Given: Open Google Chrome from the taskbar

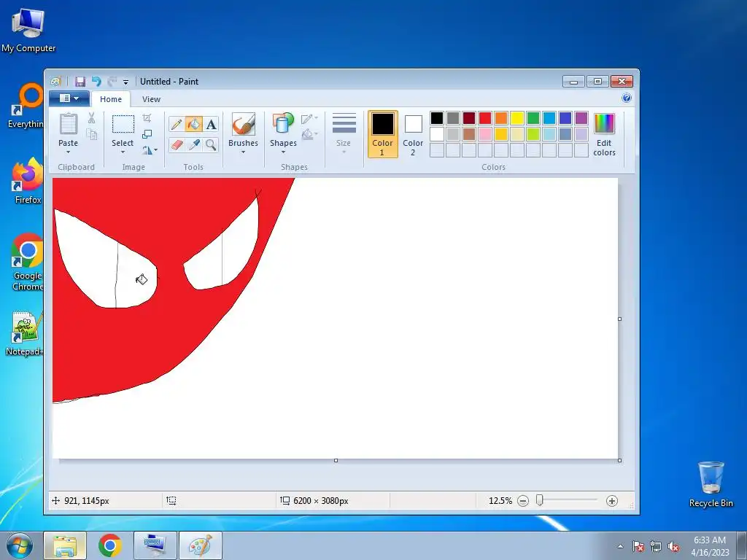Looking at the screenshot, I should coord(110,545).
